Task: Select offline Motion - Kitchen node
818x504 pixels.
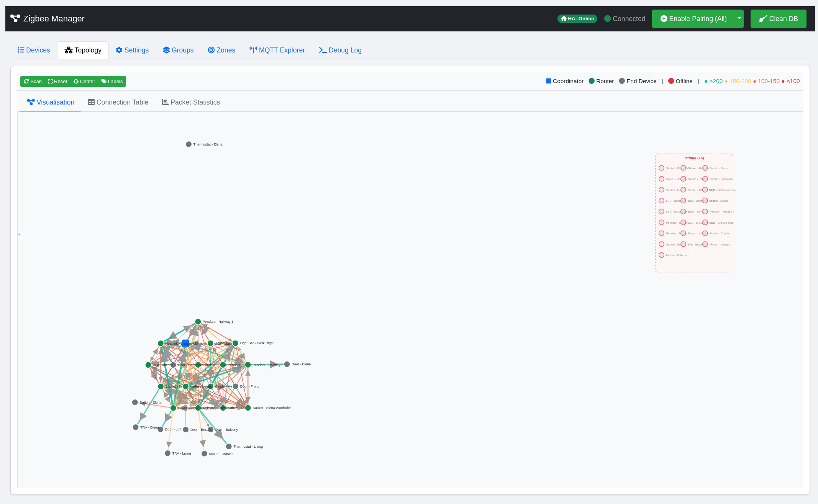Action: click(705, 244)
